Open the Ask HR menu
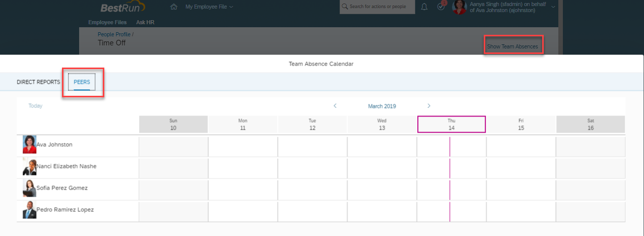The height and width of the screenshot is (236, 644). pyautogui.click(x=145, y=22)
